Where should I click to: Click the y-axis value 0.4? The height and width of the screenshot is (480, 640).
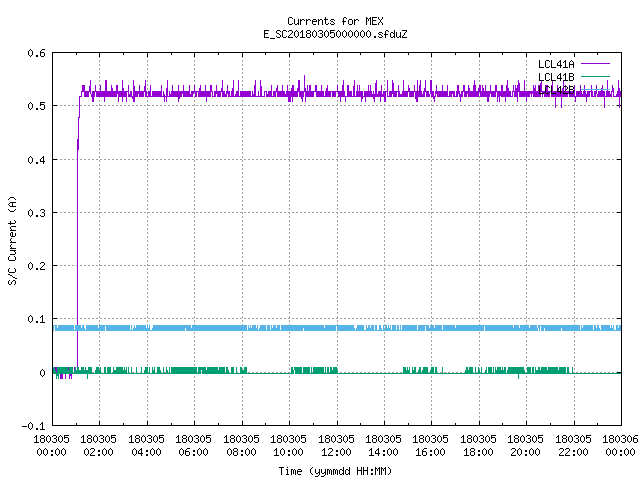point(36,160)
